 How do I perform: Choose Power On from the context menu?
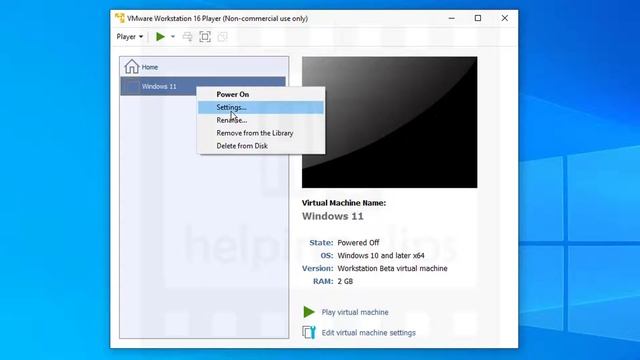coord(261,94)
